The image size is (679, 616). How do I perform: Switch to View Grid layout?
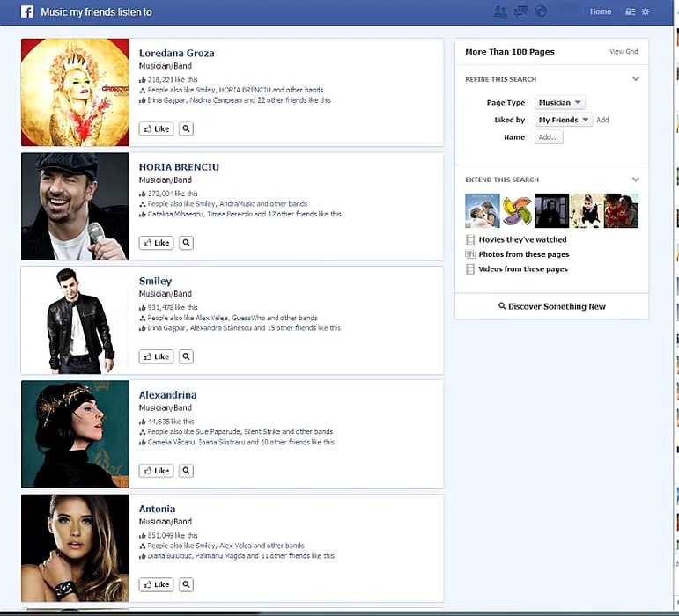(624, 52)
